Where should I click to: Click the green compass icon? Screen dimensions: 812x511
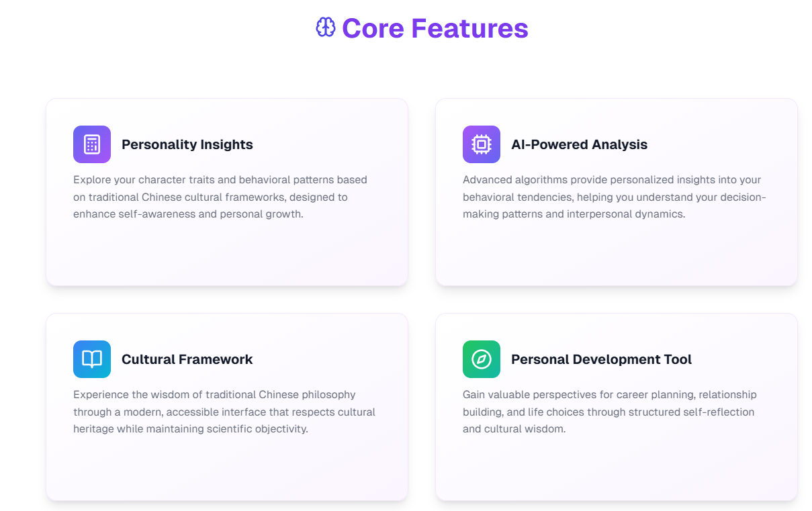point(482,359)
